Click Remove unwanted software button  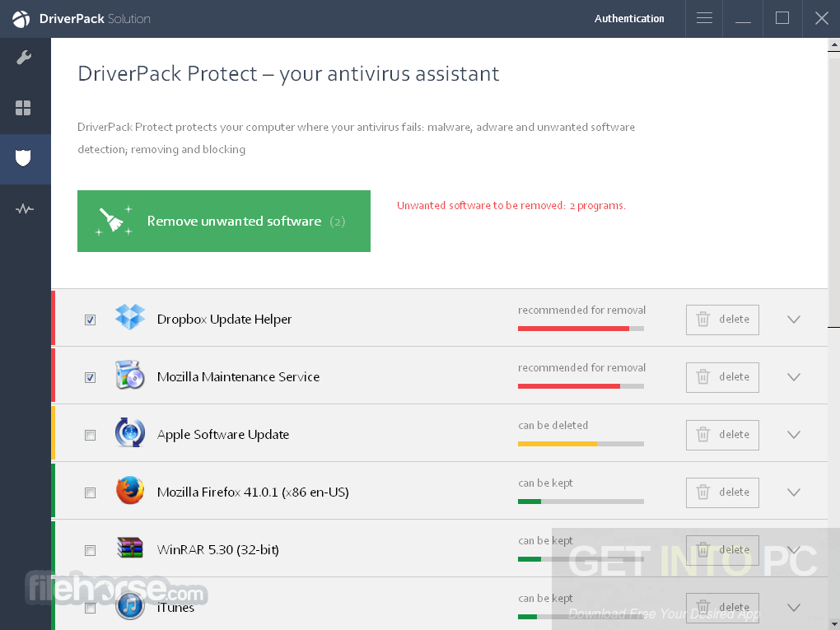224,221
